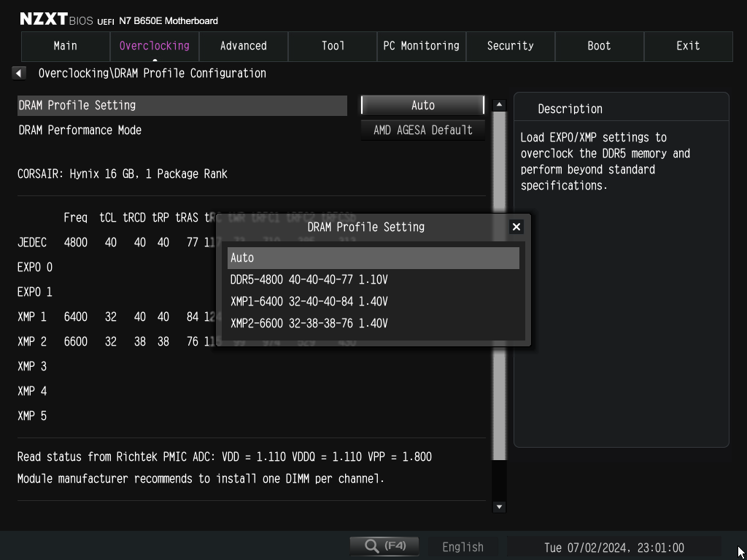Click the JEDEC row label
The height and width of the screenshot is (560, 747).
click(32, 242)
